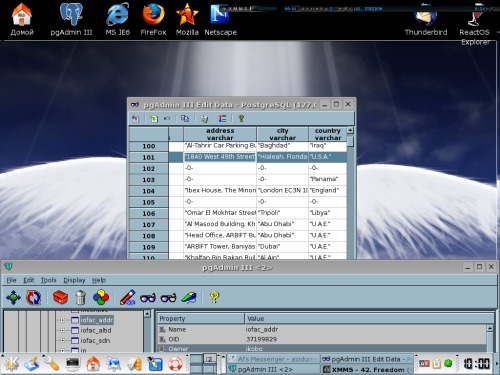Click cell "England" in country column
The width and height of the screenshot is (500, 375).
point(328,191)
